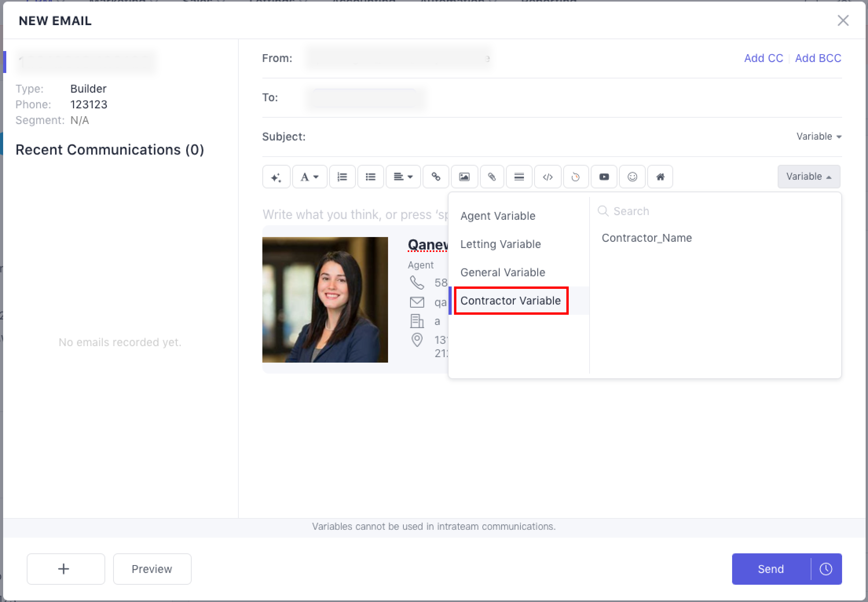Insert a numbered list

point(342,177)
